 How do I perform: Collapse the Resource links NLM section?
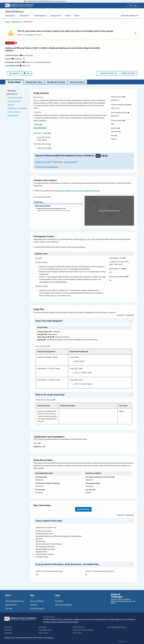pos(130,156)
